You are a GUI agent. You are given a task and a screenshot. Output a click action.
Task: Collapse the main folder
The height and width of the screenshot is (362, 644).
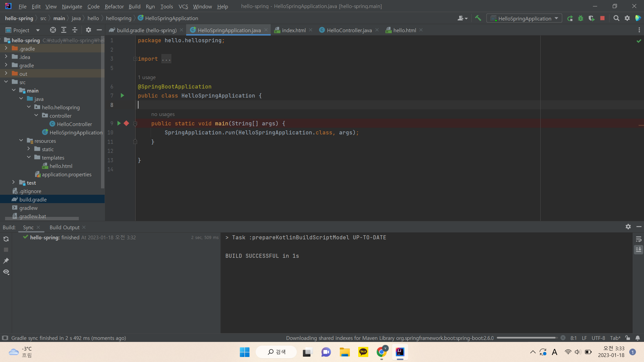14,90
